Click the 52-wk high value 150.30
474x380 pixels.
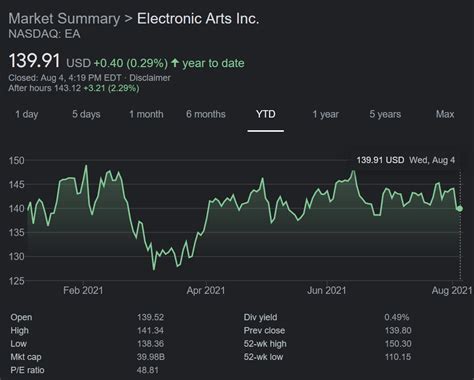[398, 344]
